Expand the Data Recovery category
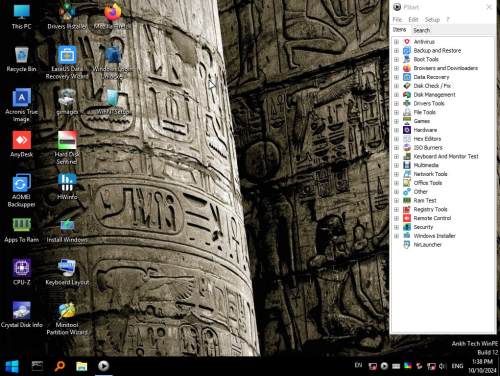The width and height of the screenshot is (500, 376). click(396, 77)
